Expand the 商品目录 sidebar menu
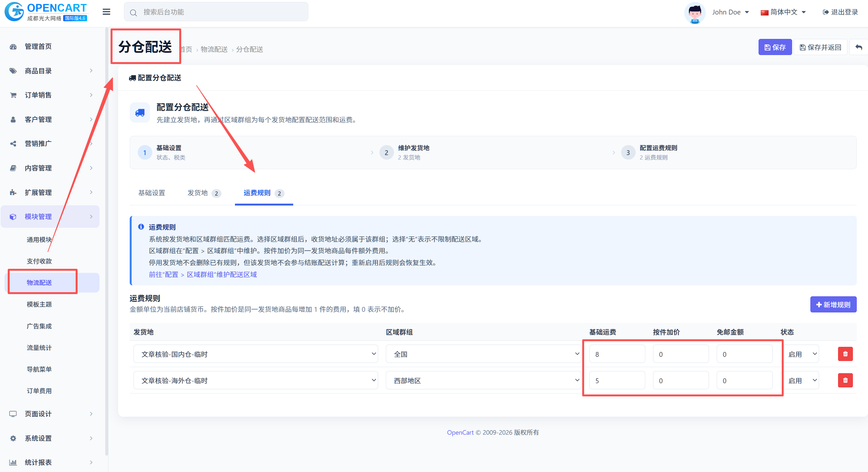868x472 pixels. click(50, 71)
